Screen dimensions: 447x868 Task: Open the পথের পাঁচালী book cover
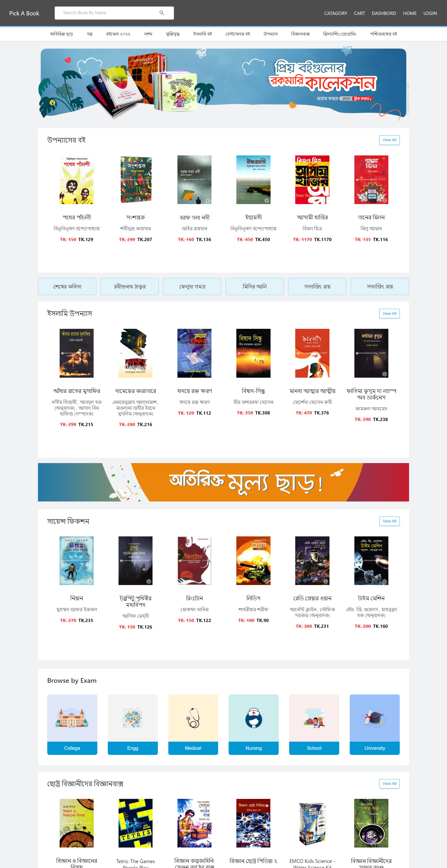(77, 180)
